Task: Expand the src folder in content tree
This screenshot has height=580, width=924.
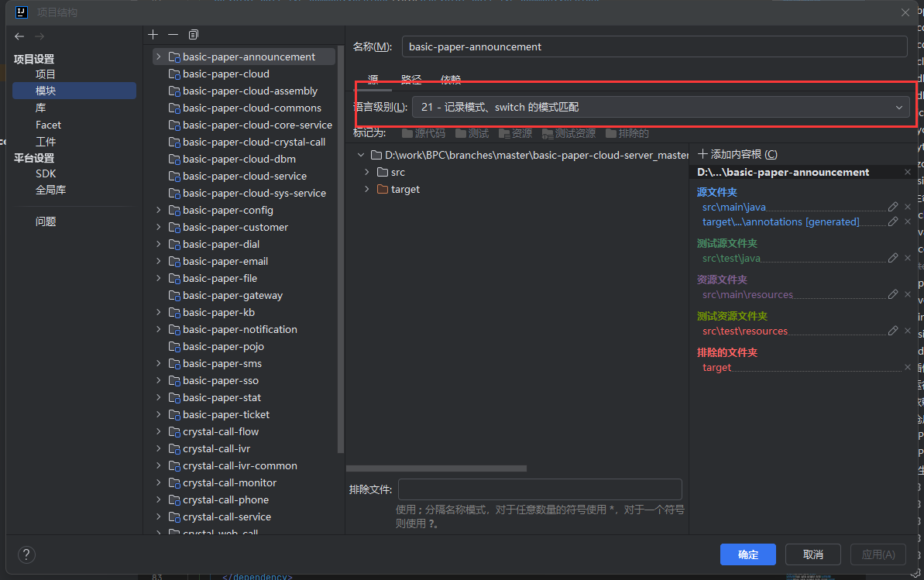Action: pyautogui.click(x=367, y=172)
